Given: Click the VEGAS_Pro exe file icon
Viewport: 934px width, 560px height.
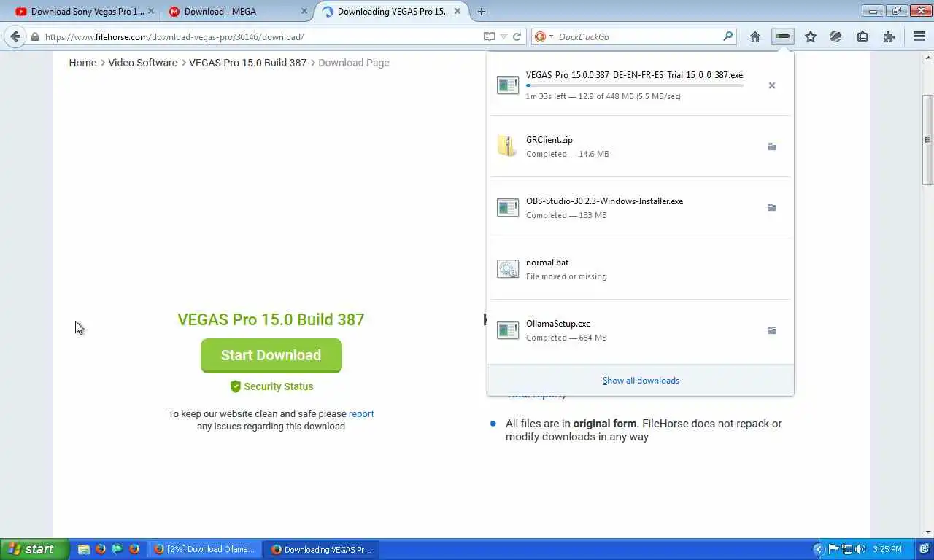Looking at the screenshot, I should click(508, 85).
